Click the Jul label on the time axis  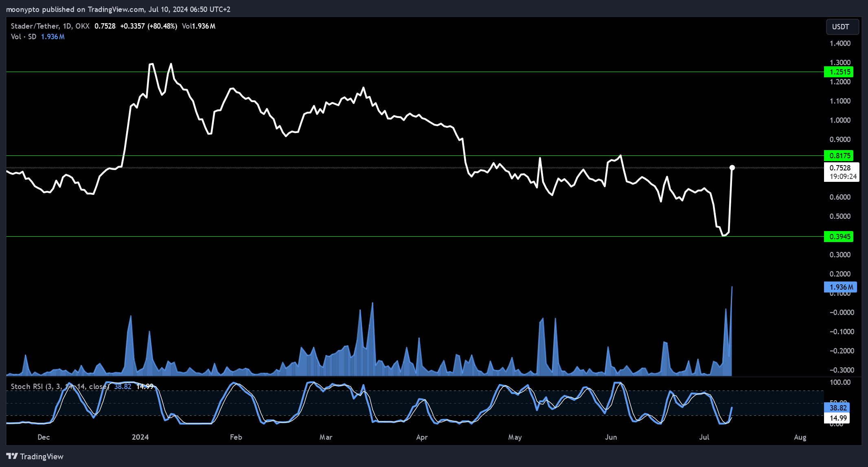pyautogui.click(x=704, y=437)
